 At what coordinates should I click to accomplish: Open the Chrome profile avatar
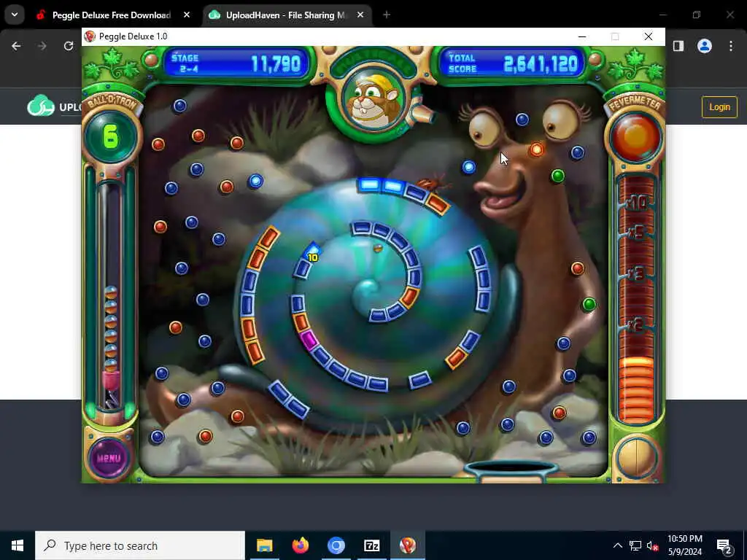pos(704,46)
